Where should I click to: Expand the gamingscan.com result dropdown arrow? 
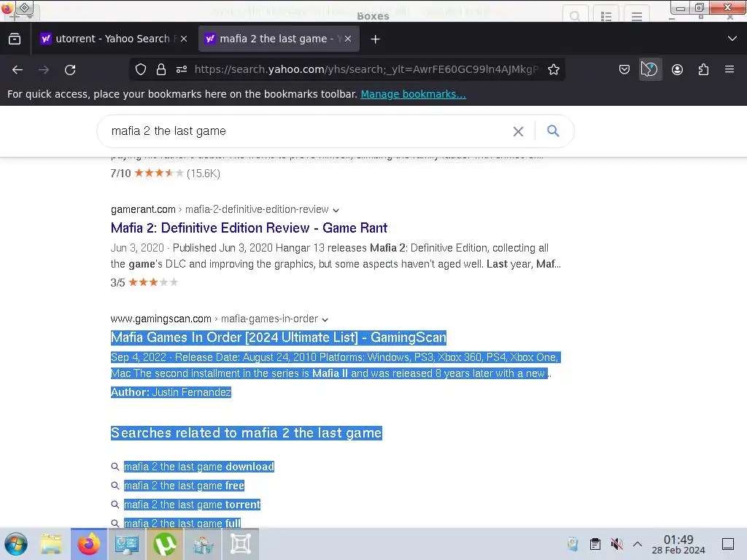325,319
